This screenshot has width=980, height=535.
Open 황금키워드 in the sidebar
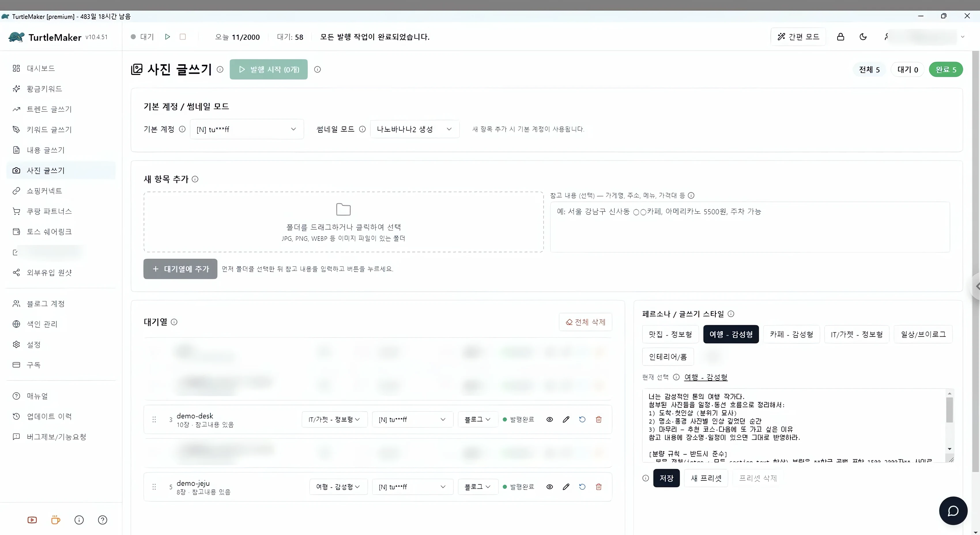tap(61, 89)
